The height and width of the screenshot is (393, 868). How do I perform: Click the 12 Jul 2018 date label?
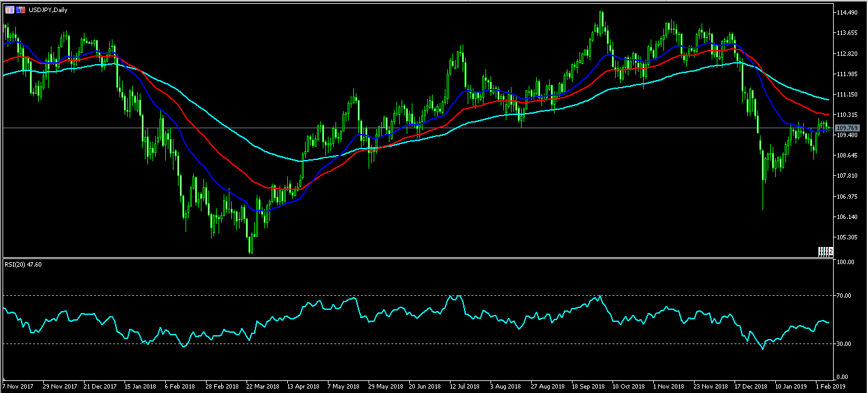463,386
